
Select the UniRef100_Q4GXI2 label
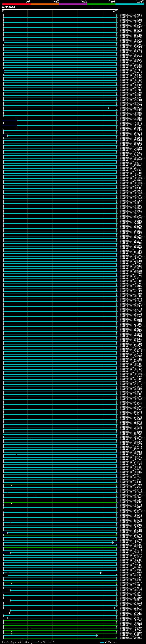(x=131, y=512)
